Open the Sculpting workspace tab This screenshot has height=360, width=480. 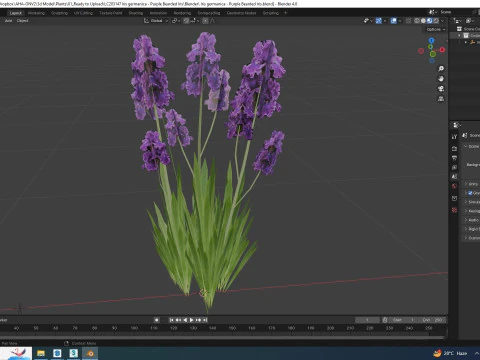pyautogui.click(x=59, y=13)
